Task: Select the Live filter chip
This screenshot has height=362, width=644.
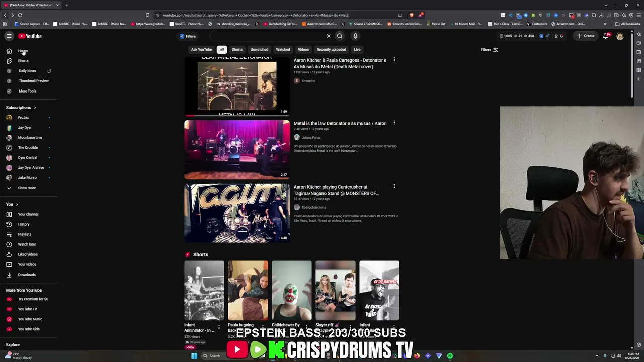Action: pos(357,50)
